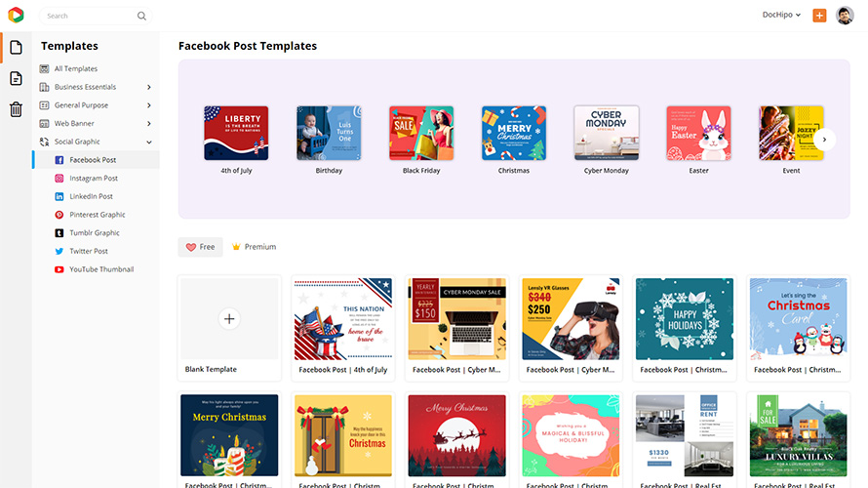Switch to Premium templates filter
Viewport: 868px width, 488px height.
(254, 247)
